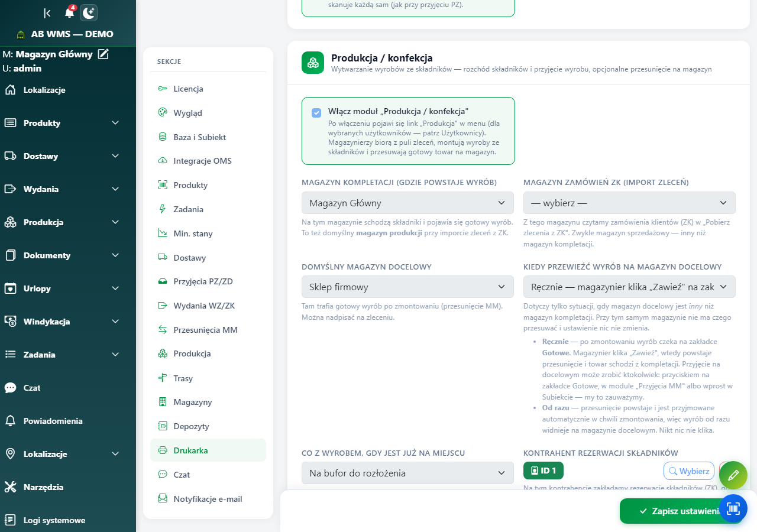Expand the Zadania menu chevron
Screen dimensions: 757x532
point(115,355)
